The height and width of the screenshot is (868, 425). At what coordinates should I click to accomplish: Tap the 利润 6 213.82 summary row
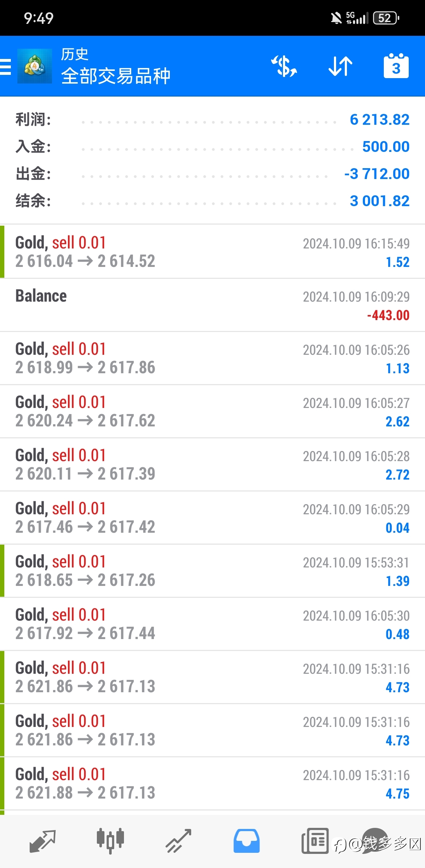pos(212,120)
